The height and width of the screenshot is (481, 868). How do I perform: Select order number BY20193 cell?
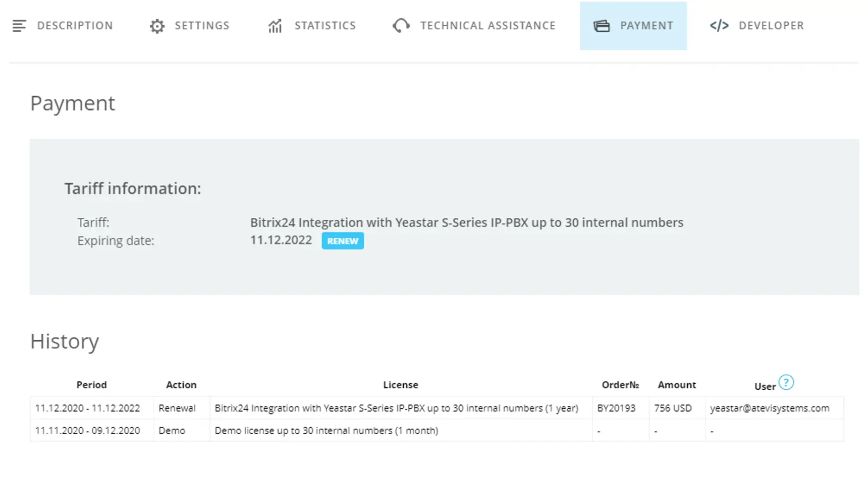pyautogui.click(x=616, y=408)
